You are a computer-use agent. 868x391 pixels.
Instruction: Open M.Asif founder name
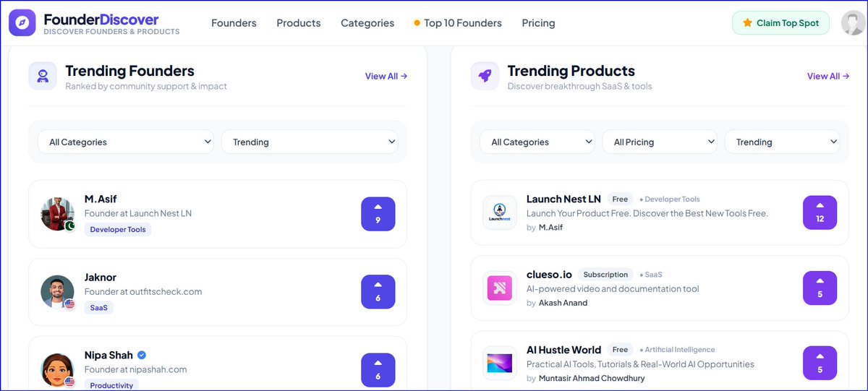click(x=101, y=199)
